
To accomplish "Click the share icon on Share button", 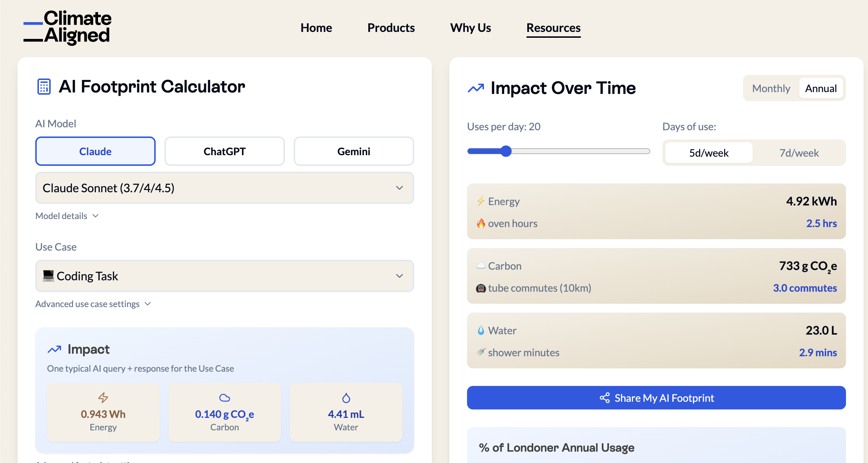I will [x=604, y=398].
